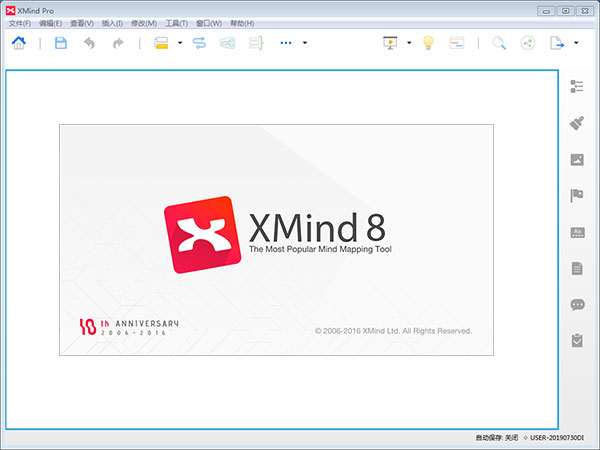Image resolution: width=600 pixels, height=450 pixels.
Task: Open the export dropdown arrow
Action: tap(576, 43)
